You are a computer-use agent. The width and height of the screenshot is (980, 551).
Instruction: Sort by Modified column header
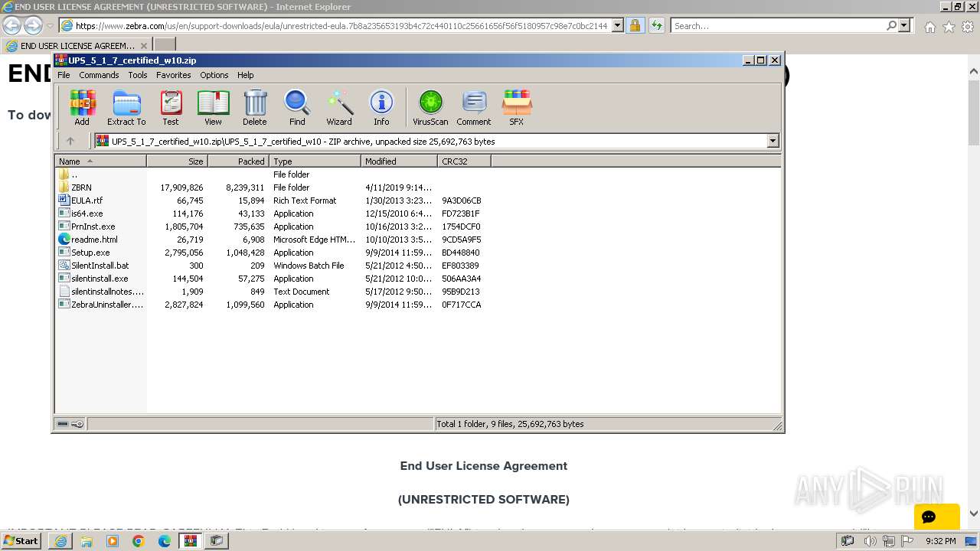[399, 161]
